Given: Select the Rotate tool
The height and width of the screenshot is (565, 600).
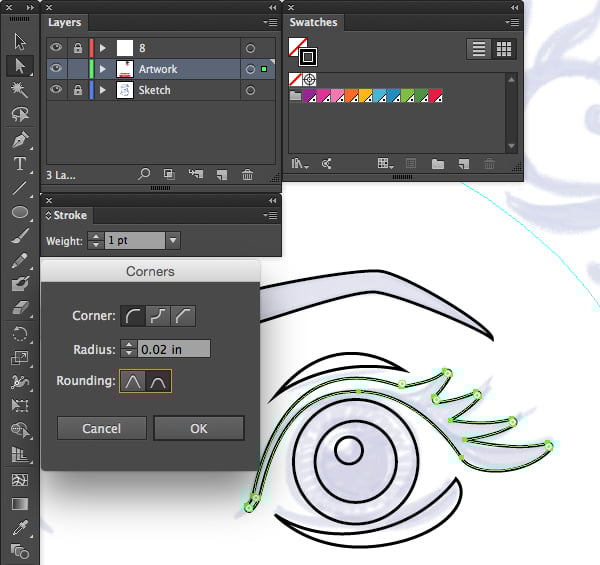Looking at the screenshot, I should 20,334.
